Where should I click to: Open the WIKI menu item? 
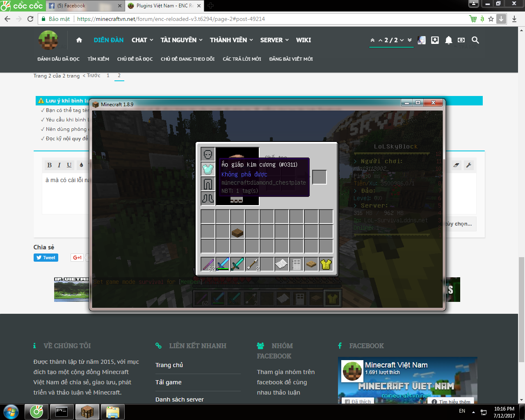(x=304, y=40)
